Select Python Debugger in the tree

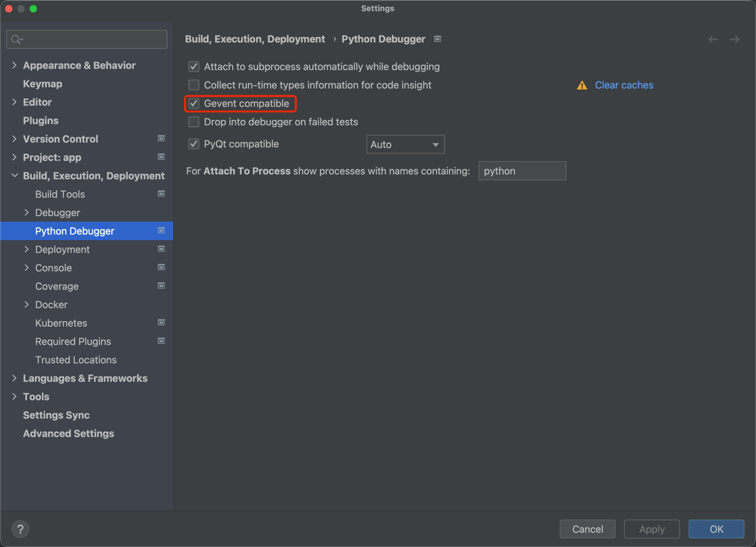point(87,231)
